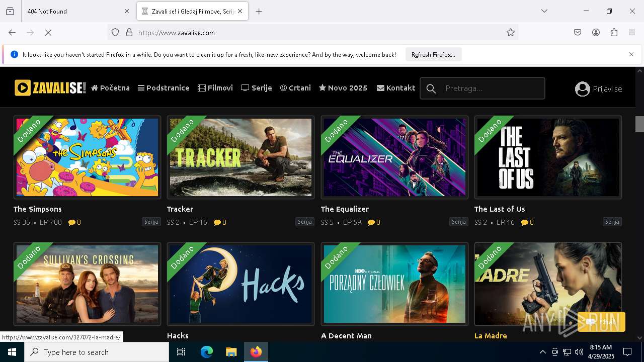Open the Hacks title link
Screen dimensions: 644x362
point(178,336)
